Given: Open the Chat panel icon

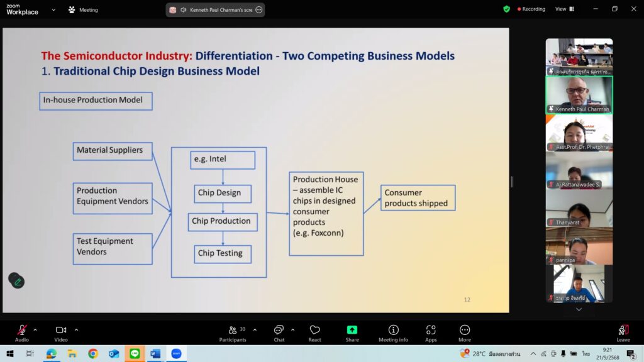Looking at the screenshot, I should pyautogui.click(x=279, y=331).
